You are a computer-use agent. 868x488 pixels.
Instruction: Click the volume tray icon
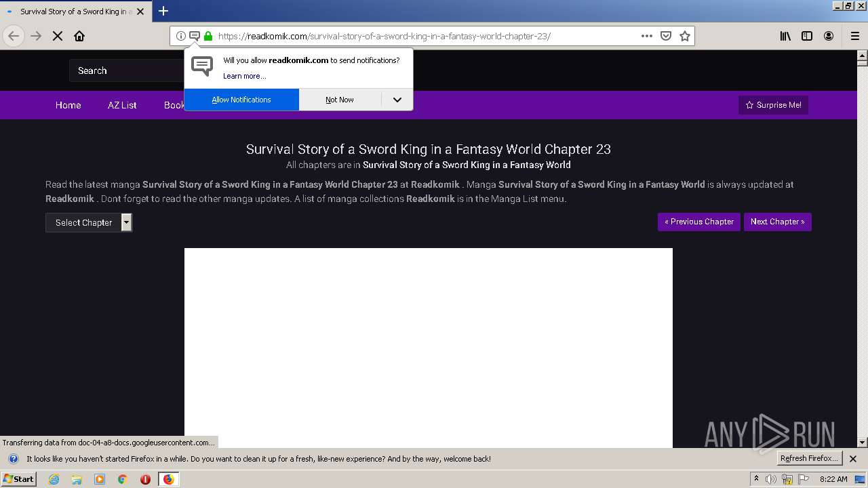pyautogui.click(x=771, y=479)
